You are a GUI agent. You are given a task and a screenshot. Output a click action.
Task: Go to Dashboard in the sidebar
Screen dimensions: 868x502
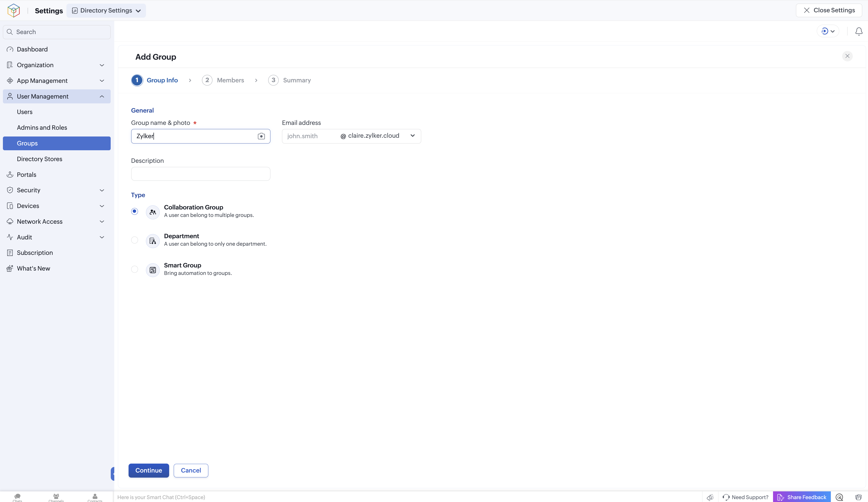57,49
